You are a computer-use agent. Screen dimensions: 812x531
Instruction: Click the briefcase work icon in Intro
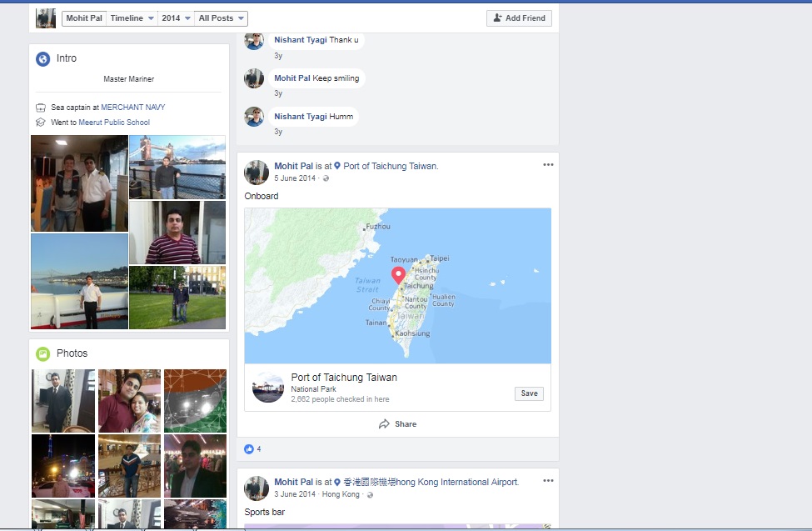click(41, 108)
